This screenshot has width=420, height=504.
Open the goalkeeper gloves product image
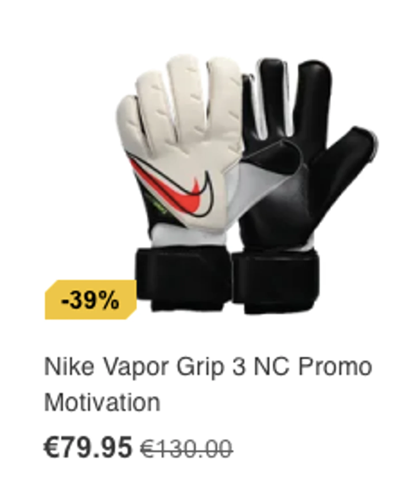[x=247, y=183]
